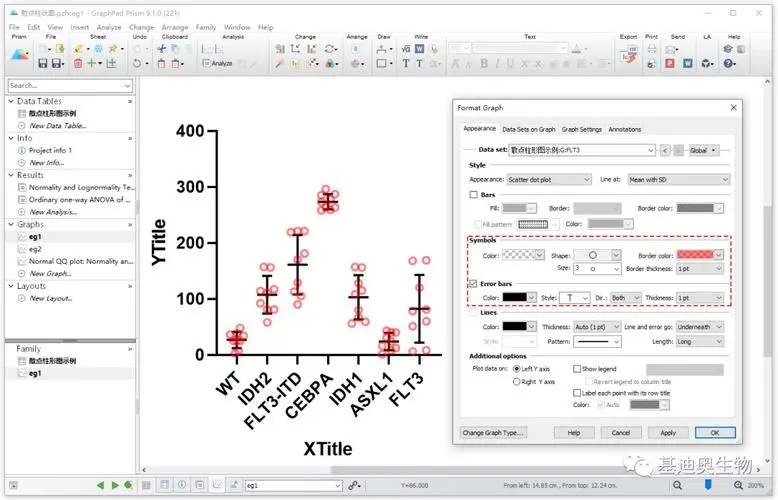This screenshot has width=778, height=500.
Task: Open the Insert menu
Action: tap(79, 27)
